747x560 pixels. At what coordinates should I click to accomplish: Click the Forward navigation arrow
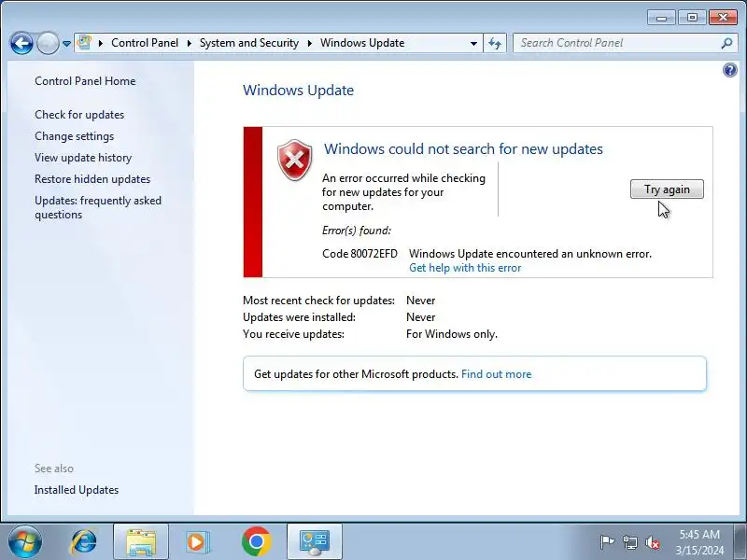pyautogui.click(x=48, y=43)
